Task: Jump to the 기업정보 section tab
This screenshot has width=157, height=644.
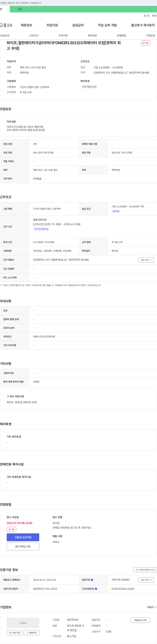Action: click(x=150, y=36)
